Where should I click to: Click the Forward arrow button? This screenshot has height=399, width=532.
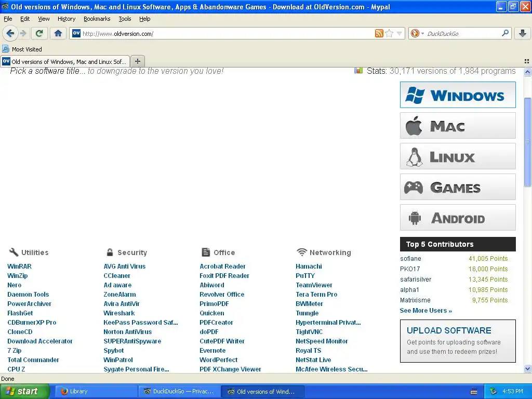[23, 33]
